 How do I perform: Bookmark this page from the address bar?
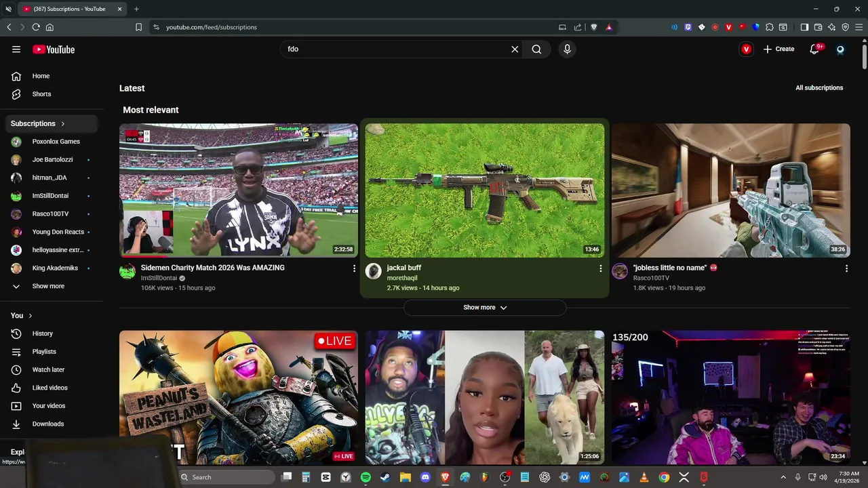(x=138, y=27)
